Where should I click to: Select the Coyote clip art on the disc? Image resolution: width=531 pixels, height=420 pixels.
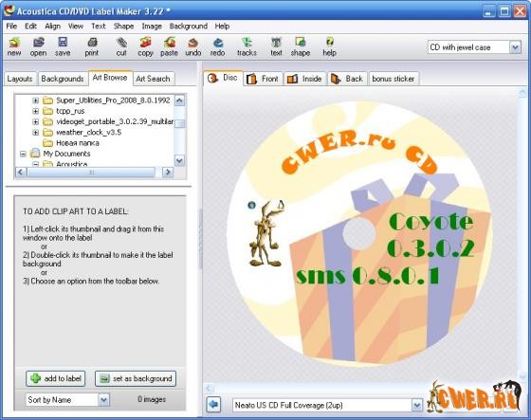(x=266, y=233)
